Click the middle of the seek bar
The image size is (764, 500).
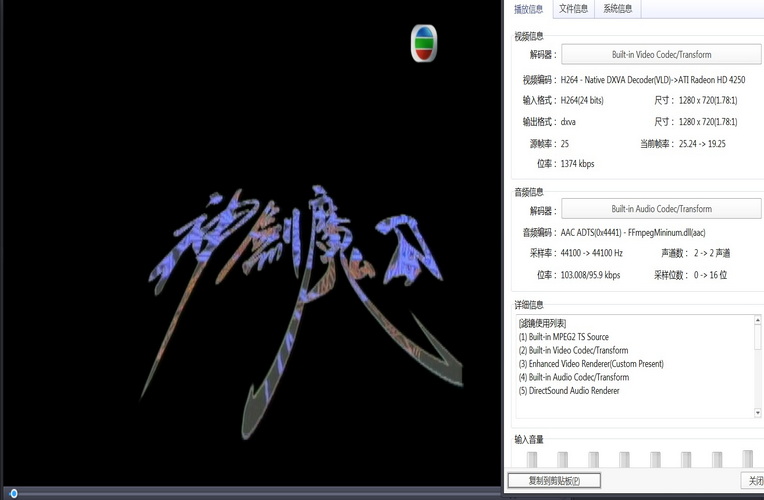[x=250, y=494]
